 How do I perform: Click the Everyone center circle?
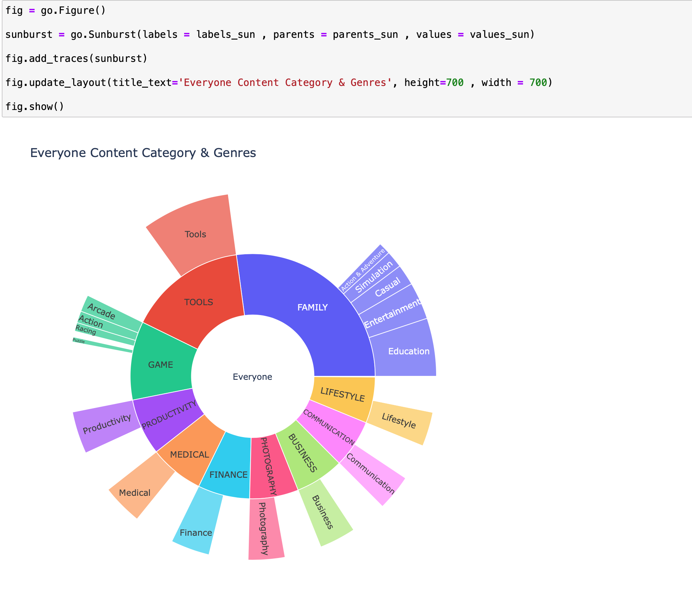tap(252, 377)
